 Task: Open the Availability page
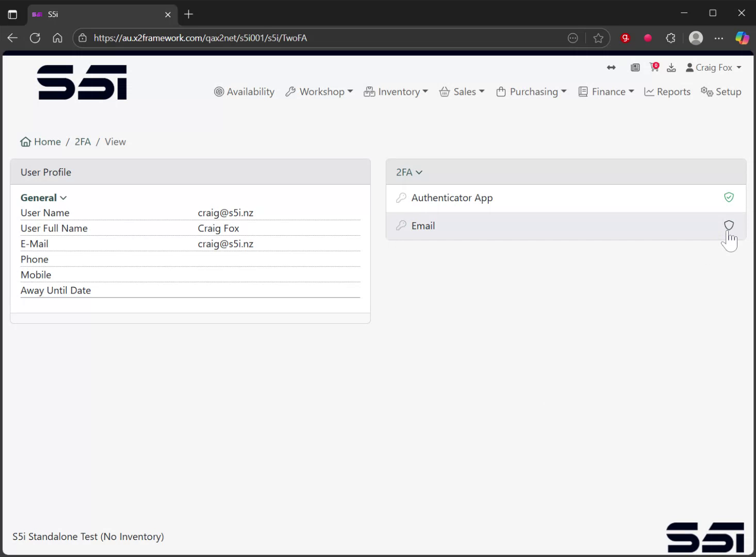(244, 92)
